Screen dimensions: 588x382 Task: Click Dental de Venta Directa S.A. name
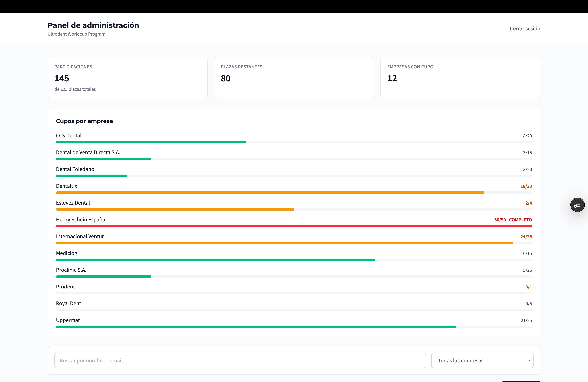[x=88, y=152]
